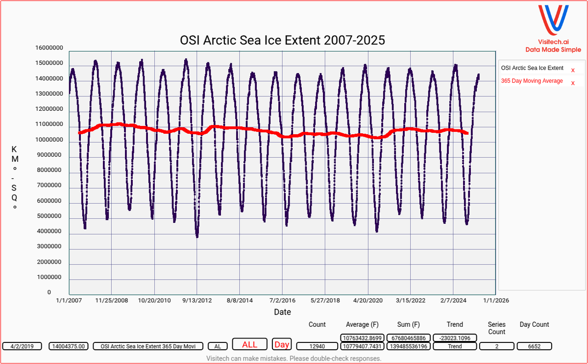
Task: Remove the OSI Arctic Sea Ice Extent series
Action: 572,70
